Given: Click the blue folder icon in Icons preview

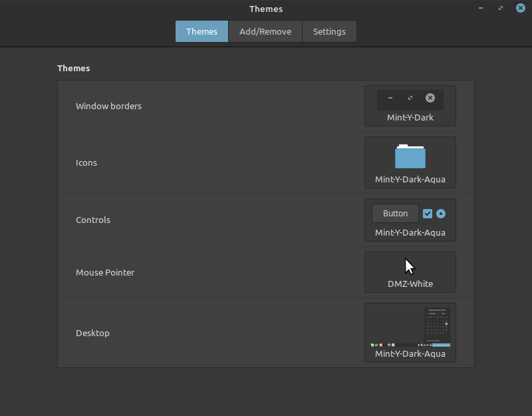Looking at the screenshot, I should click(410, 157).
